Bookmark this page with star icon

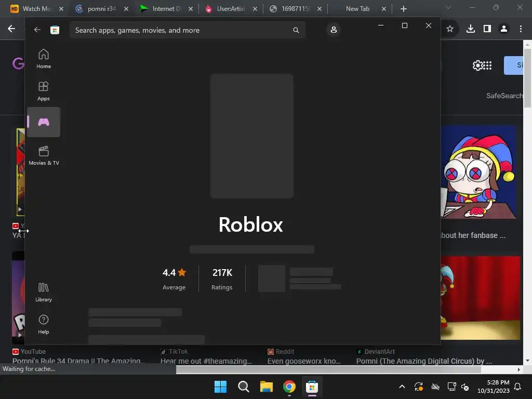[x=450, y=29]
